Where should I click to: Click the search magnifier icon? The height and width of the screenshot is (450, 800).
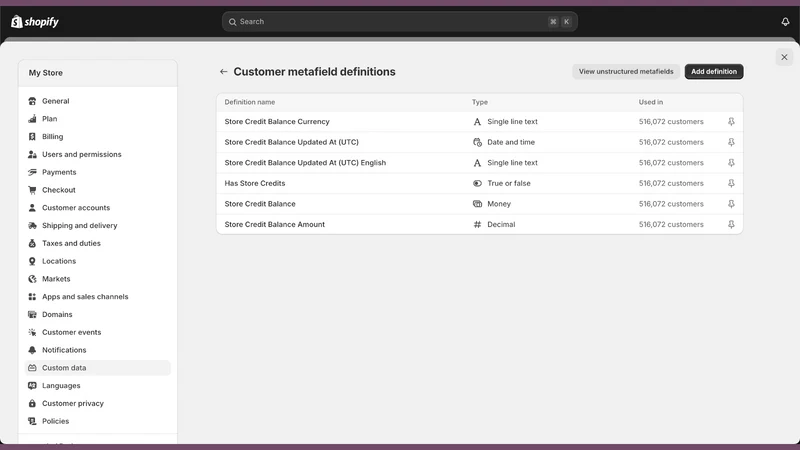pyautogui.click(x=232, y=22)
